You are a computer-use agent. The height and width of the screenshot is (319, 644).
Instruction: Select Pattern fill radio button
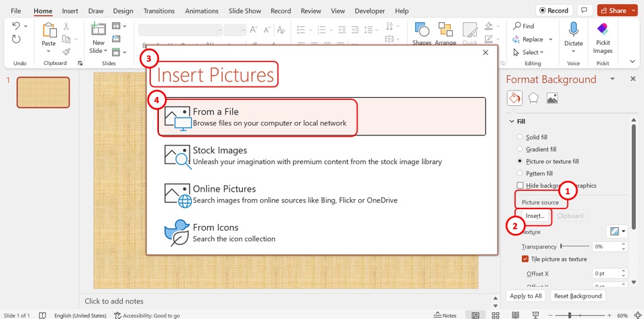(520, 174)
